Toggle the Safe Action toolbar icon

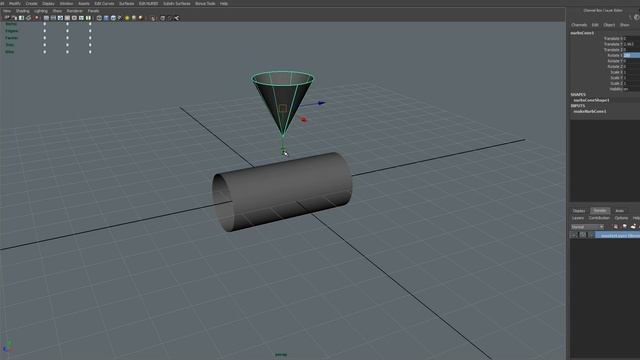81,18
